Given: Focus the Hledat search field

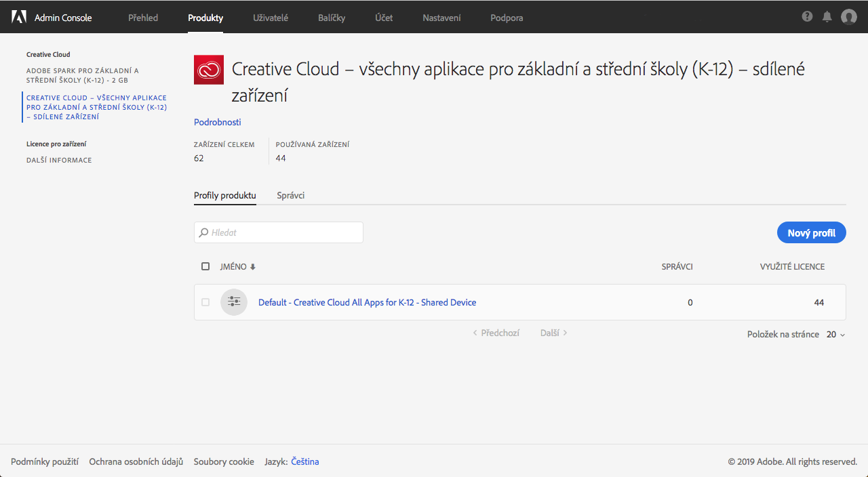Looking at the screenshot, I should (x=279, y=232).
